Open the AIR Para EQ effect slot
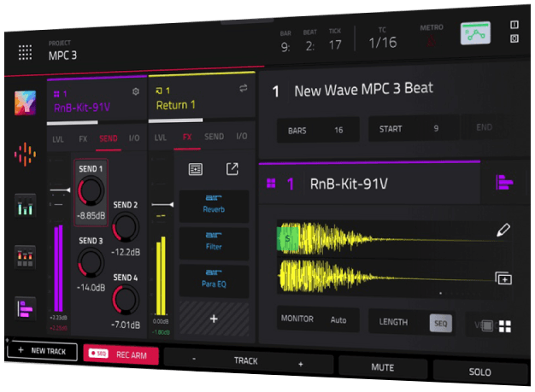The image size is (535, 392). point(214,280)
